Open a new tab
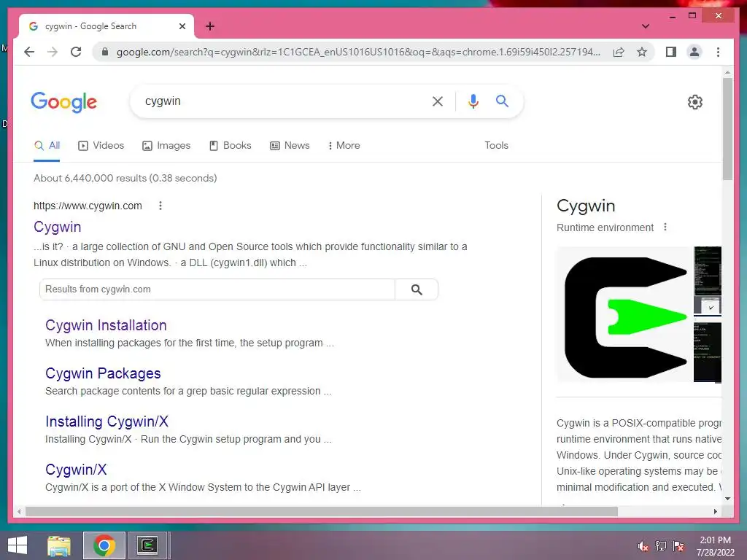The width and height of the screenshot is (747, 560). pos(210,26)
